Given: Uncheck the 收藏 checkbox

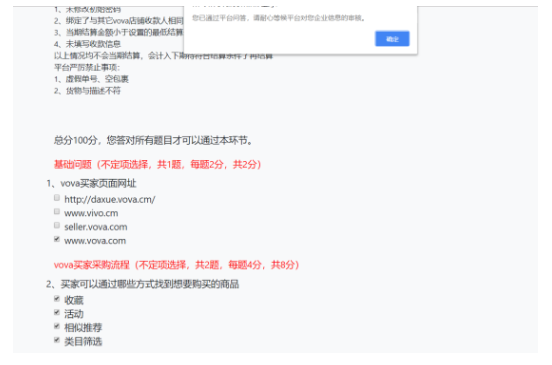Looking at the screenshot, I should [57, 299].
